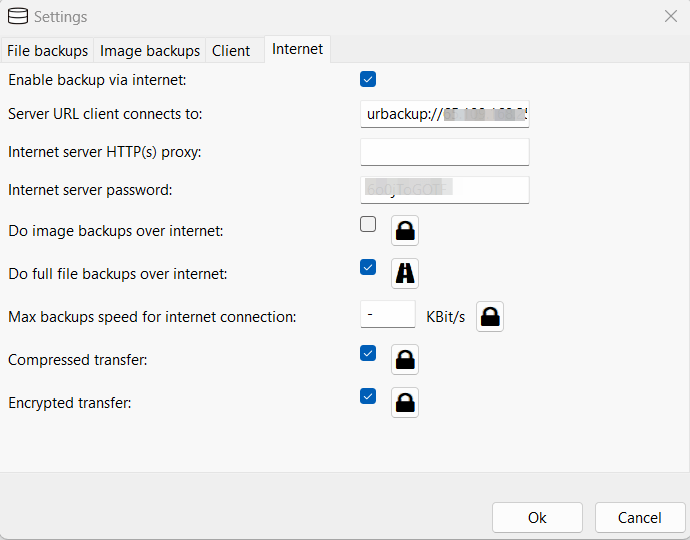Click the 'Encrypted transfer:' label
The image size is (690, 540).
(70, 403)
